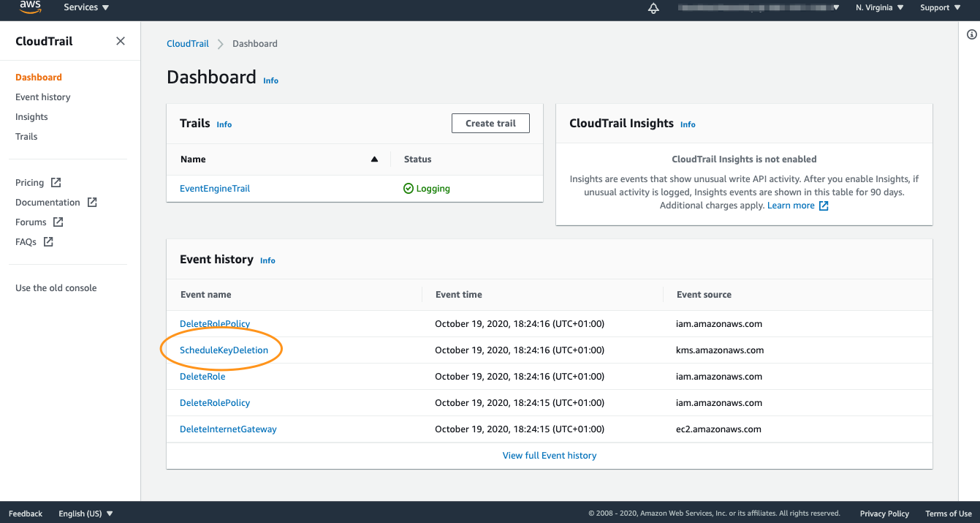This screenshot has width=980, height=523.
Task: Open DeleteRolePolicy event at 18:24:16
Action: pyautogui.click(x=215, y=323)
